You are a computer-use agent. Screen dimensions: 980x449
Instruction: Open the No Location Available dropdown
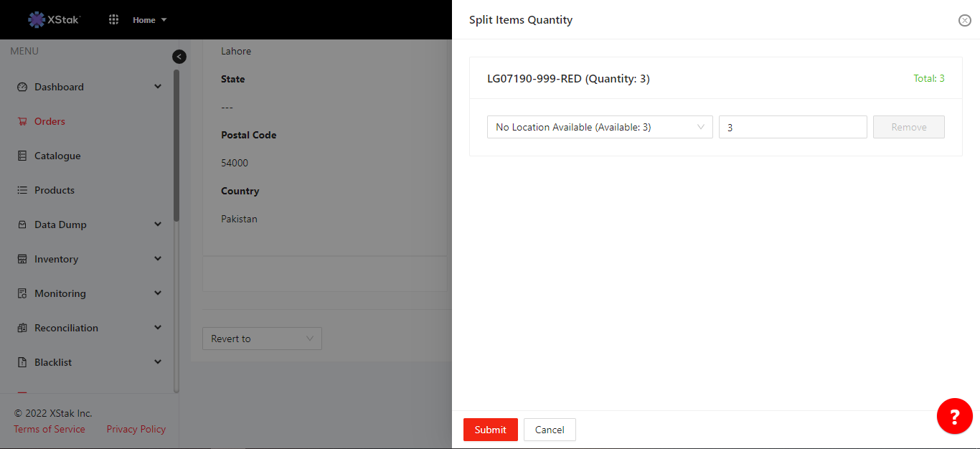tap(599, 127)
